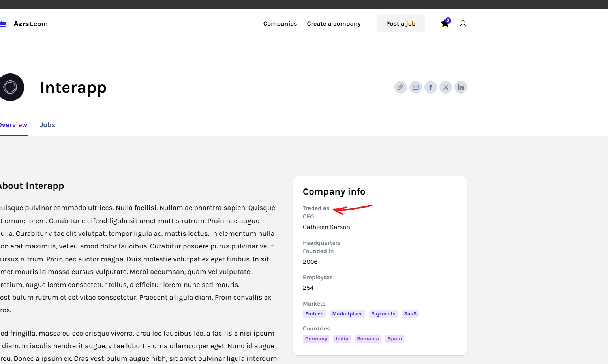Click the Azrst.com briefcase logo icon

click(4, 24)
